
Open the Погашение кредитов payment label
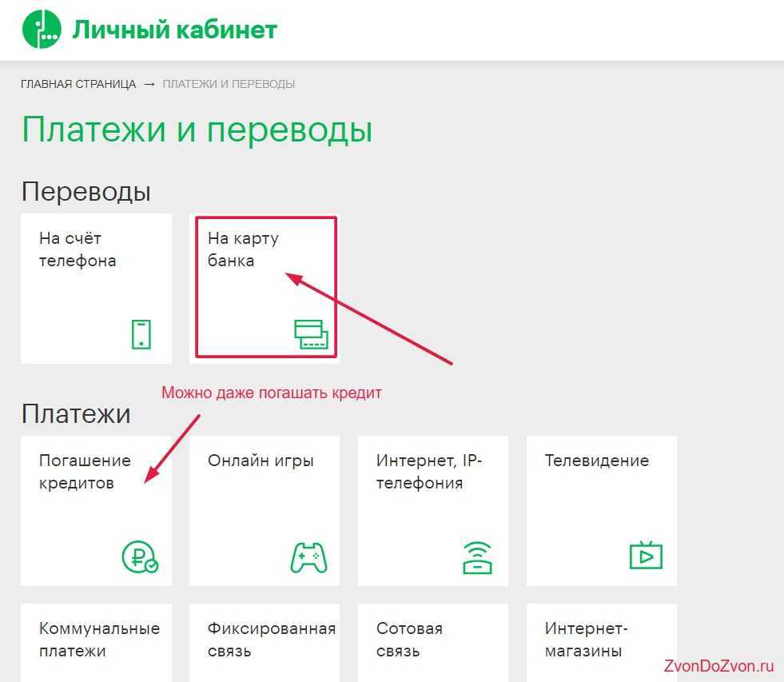[x=85, y=472]
